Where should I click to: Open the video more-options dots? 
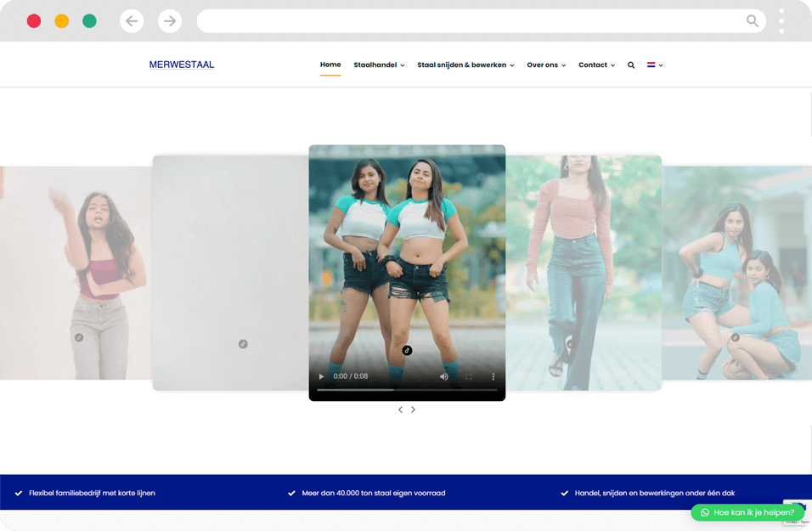493,376
